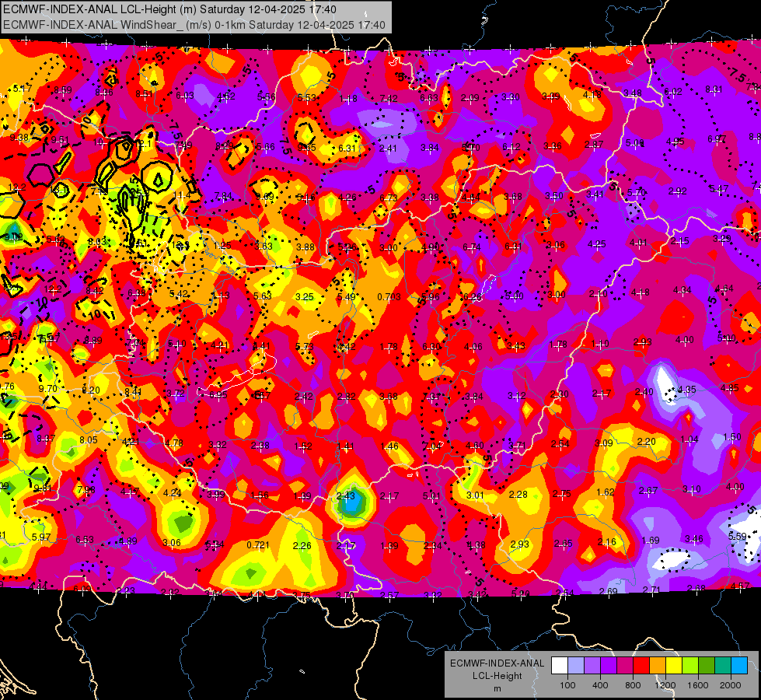Click the grid value 5.42
The image size is (761, 700).
[179, 294]
